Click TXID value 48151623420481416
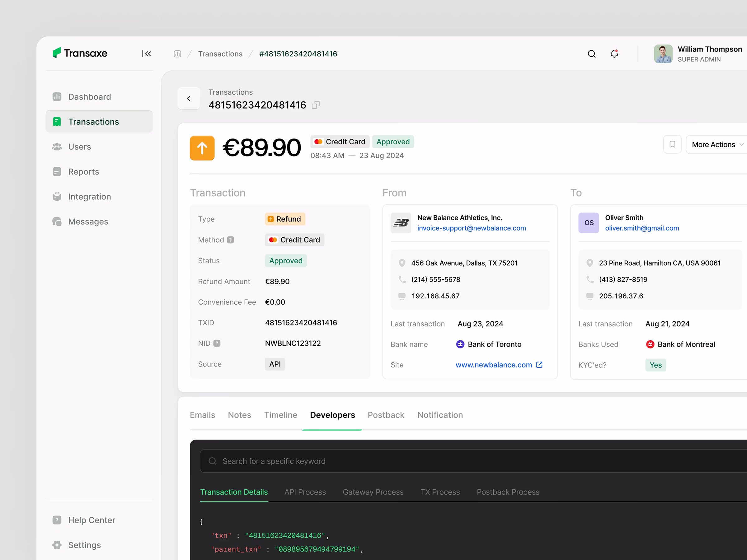747x560 pixels. click(x=301, y=323)
